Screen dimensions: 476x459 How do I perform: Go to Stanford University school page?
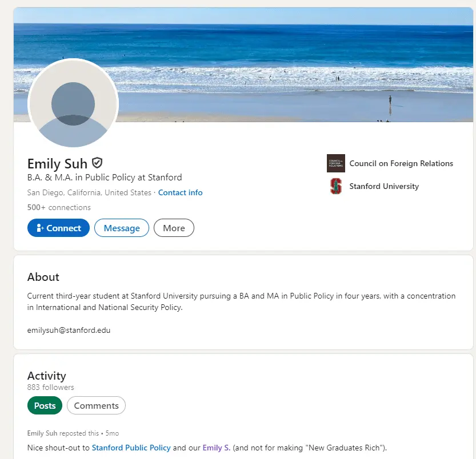[383, 186]
